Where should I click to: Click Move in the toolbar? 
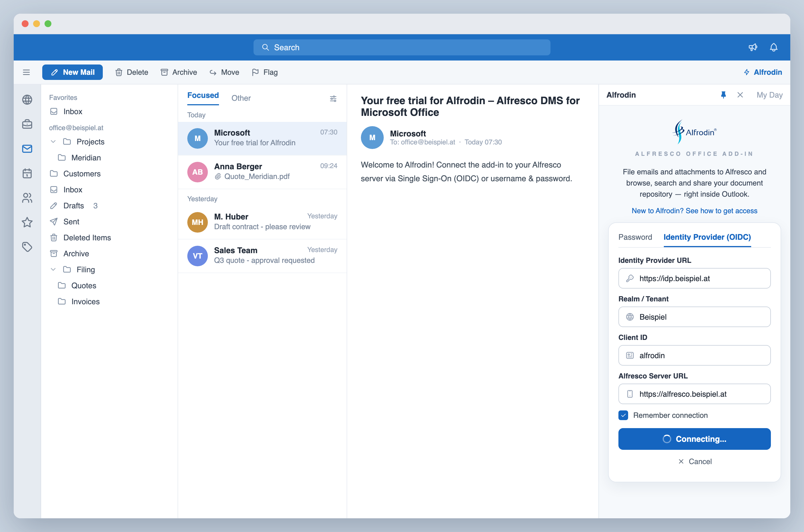pyautogui.click(x=224, y=72)
